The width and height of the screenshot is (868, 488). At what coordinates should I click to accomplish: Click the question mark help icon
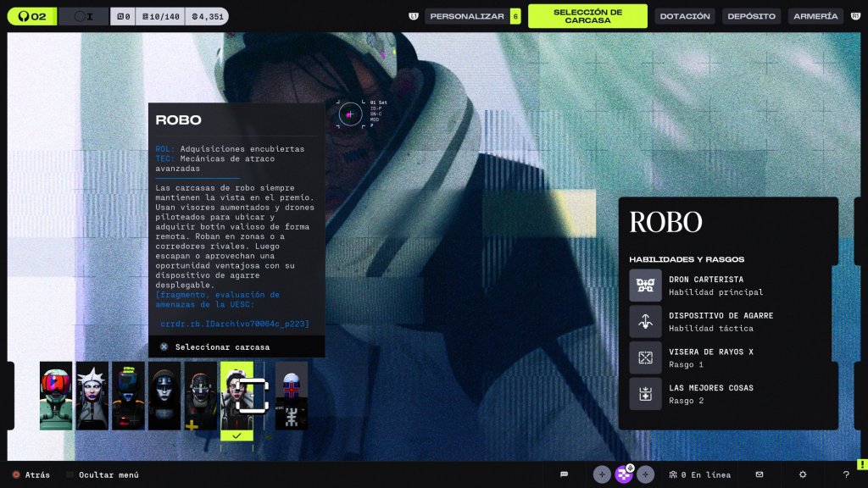coord(846,474)
